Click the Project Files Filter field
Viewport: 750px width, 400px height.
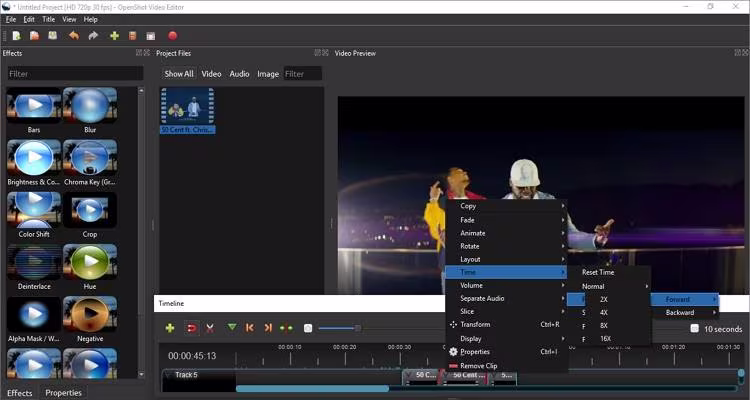click(303, 74)
